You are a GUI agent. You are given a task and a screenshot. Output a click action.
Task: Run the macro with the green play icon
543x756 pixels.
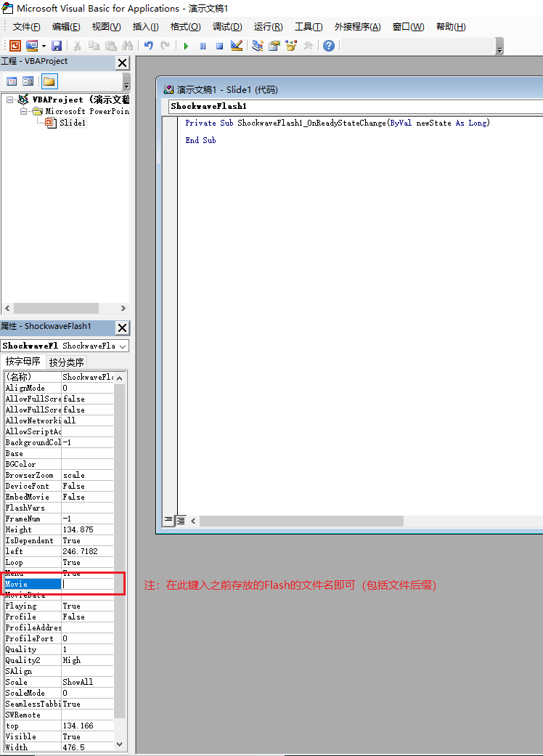[186, 46]
